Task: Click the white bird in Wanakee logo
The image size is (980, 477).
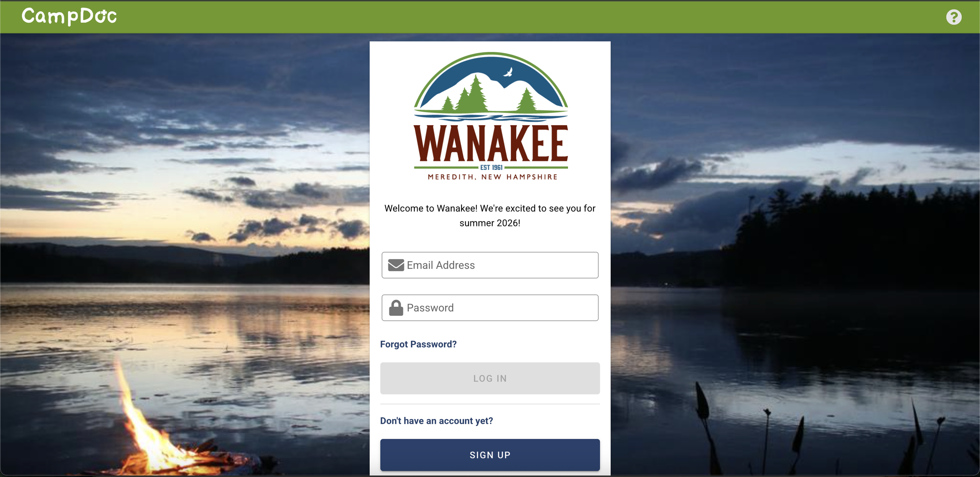Action: [x=508, y=72]
